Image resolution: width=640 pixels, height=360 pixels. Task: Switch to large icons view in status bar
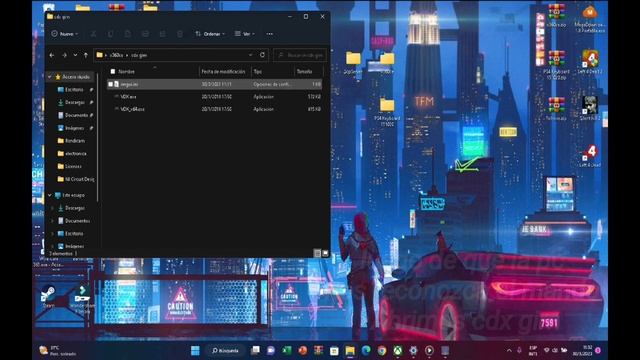tap(325, 253)
